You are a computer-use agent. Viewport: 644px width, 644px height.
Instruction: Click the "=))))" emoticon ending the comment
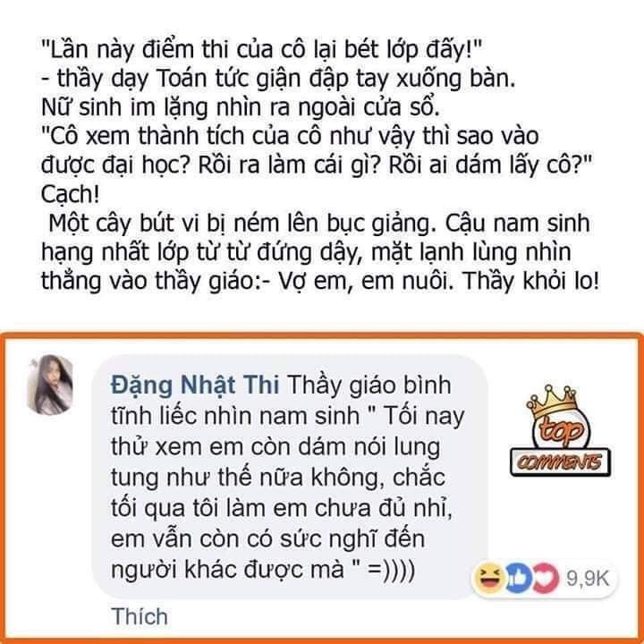coord(392,570)
